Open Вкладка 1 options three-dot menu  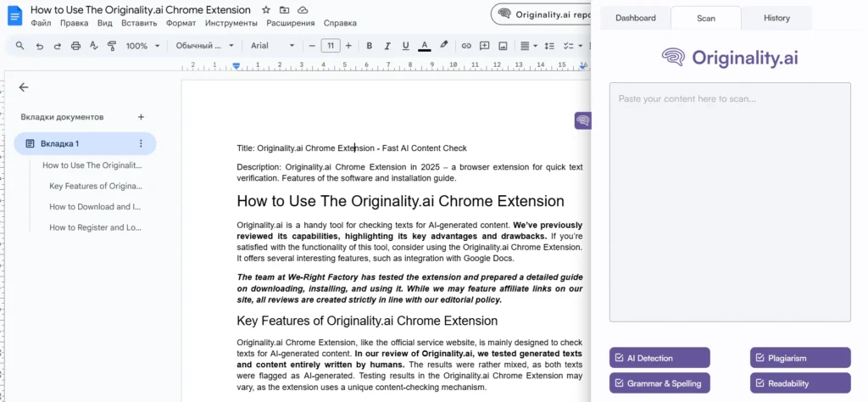click(141, 143)
